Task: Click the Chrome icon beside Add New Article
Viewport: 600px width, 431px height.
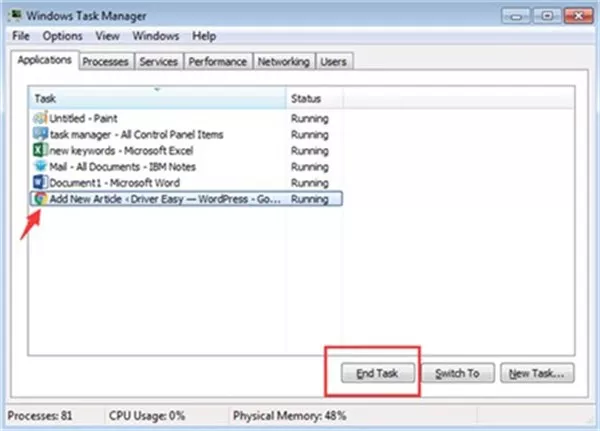Action: coord(40,199)
